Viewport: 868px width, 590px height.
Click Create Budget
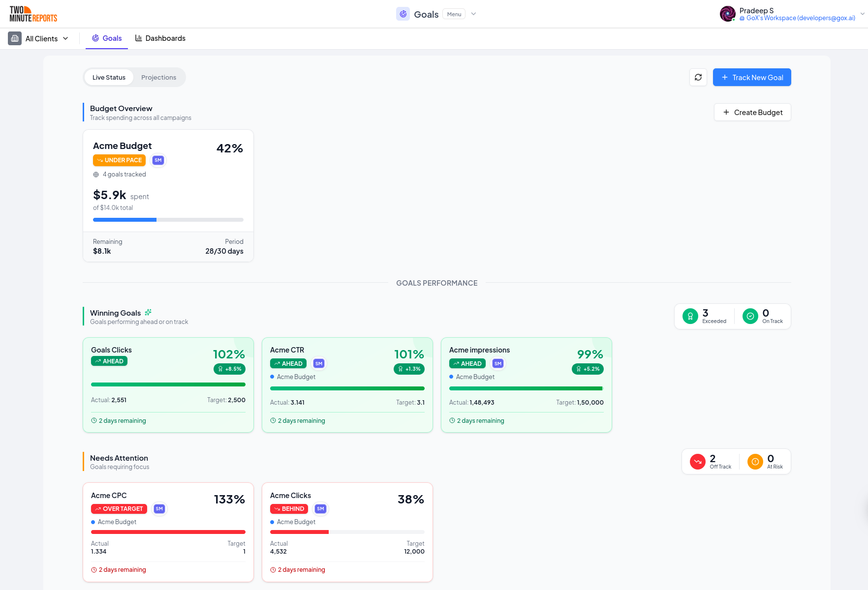(x=752, y=112)
